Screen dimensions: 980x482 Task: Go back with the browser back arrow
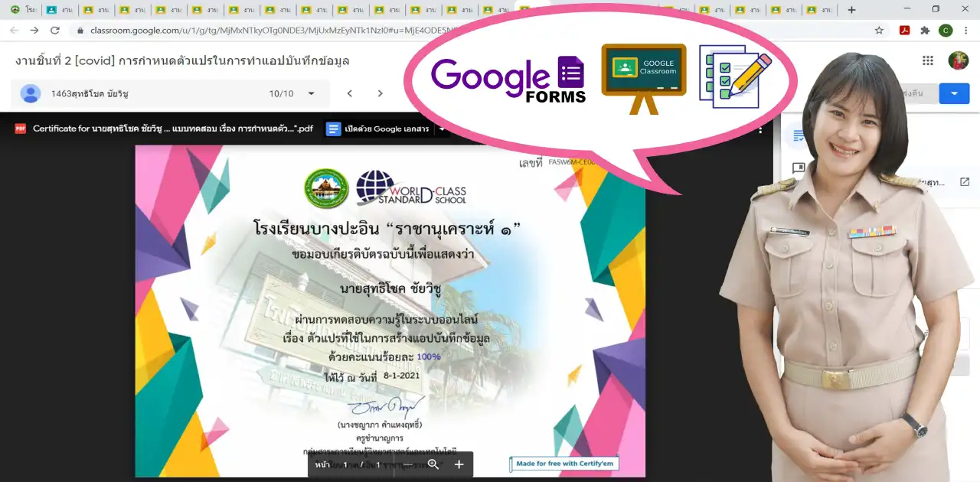(x=13, y=31)
